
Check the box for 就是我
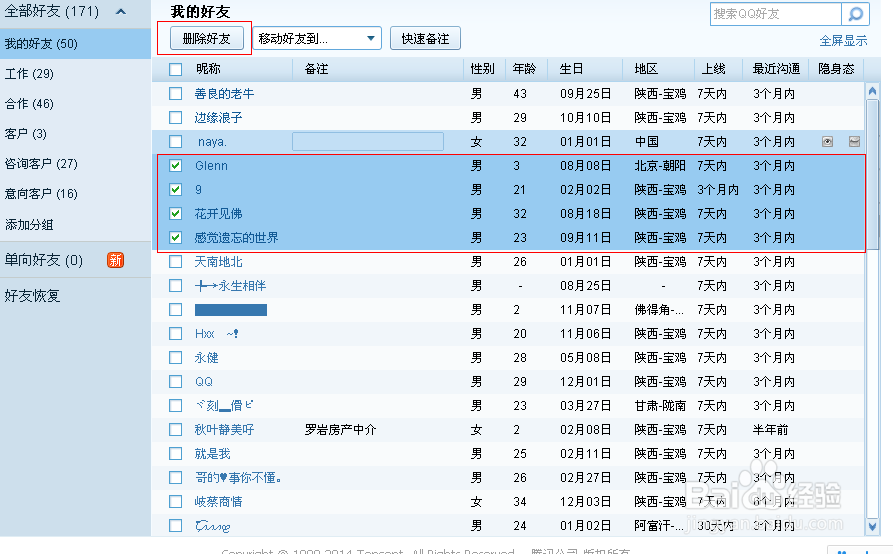[x=175, y=454]
